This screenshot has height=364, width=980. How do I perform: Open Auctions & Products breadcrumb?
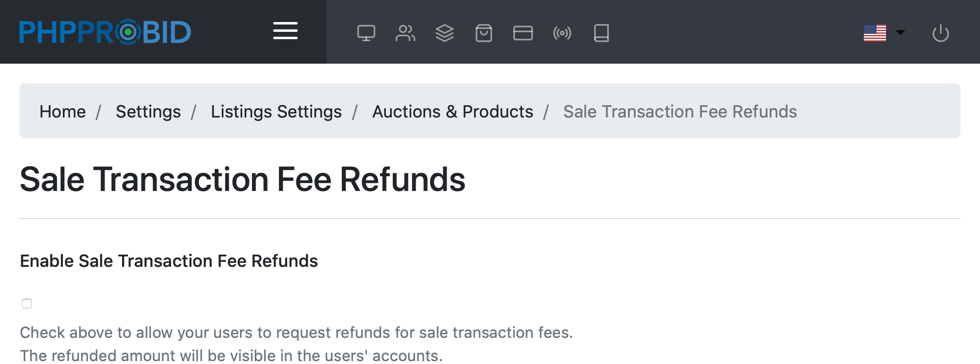[452, 111]
